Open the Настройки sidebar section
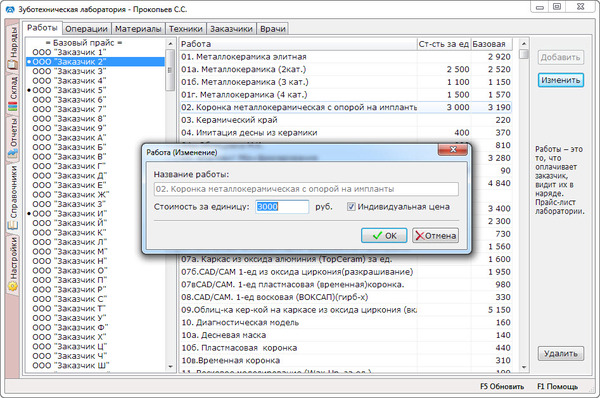 (13, 264)
